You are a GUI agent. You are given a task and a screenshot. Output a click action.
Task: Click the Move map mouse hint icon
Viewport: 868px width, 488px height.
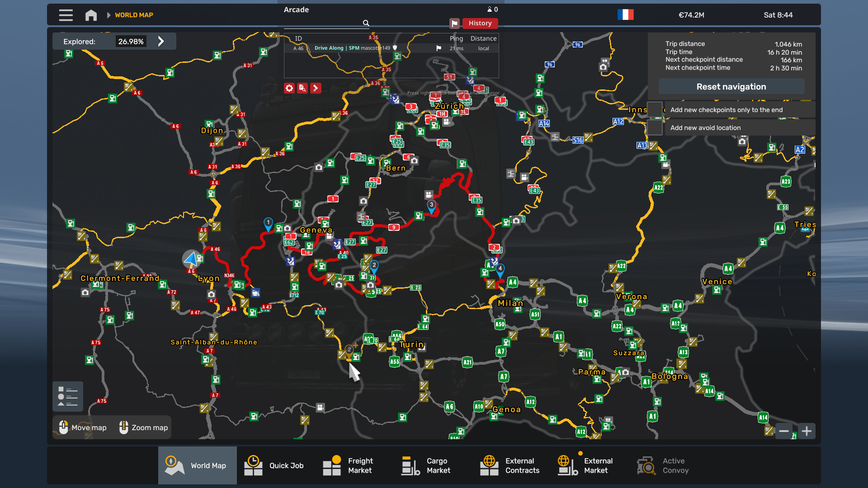click(63, 427)
